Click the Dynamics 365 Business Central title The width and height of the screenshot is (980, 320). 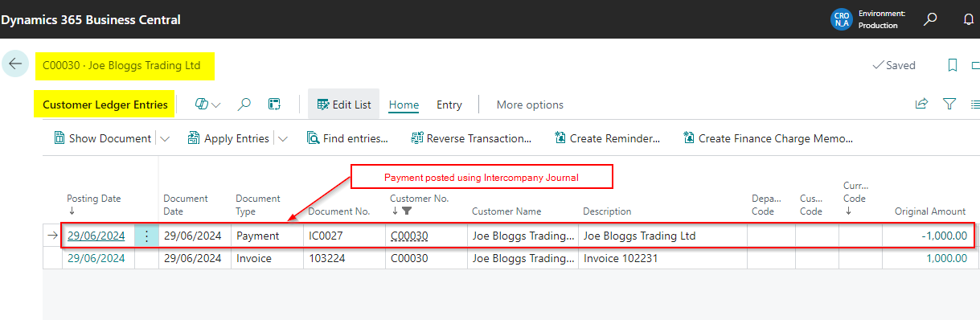click(91, 19)
